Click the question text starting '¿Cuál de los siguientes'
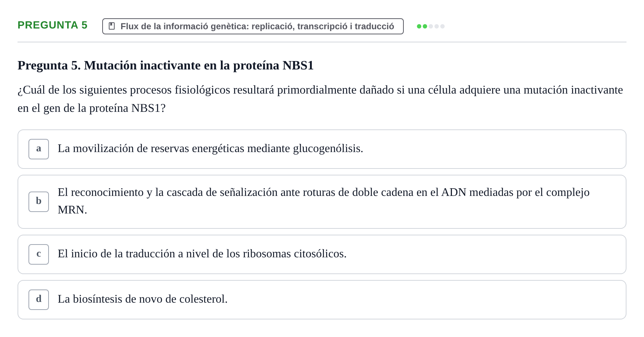Image resolution: width=644 pixels, height=337 pixels. pos(320,99)
